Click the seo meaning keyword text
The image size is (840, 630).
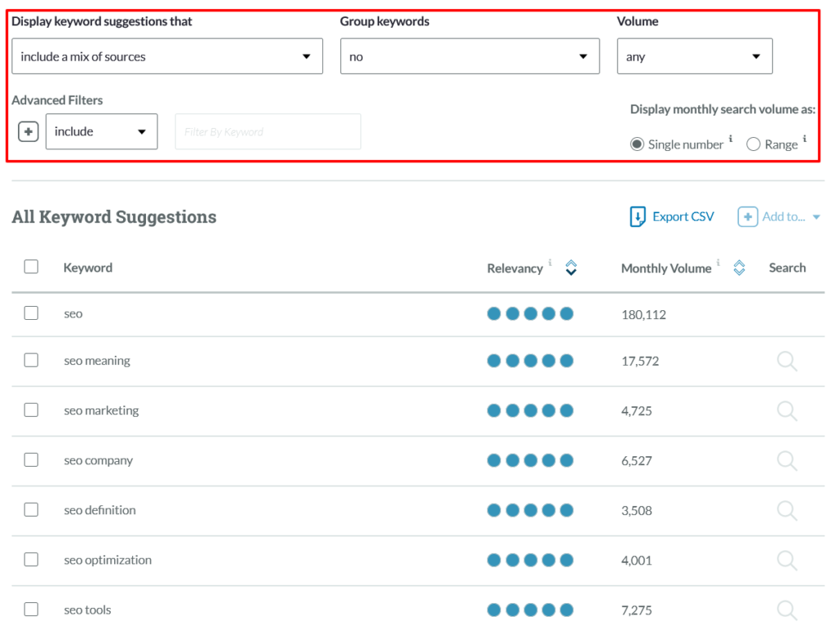(97, 361)
